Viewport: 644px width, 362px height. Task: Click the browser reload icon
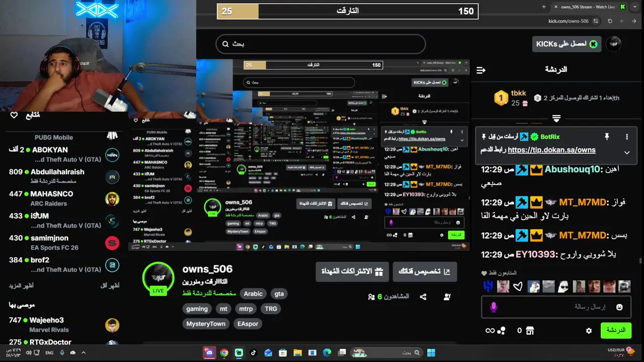[610, 21]
